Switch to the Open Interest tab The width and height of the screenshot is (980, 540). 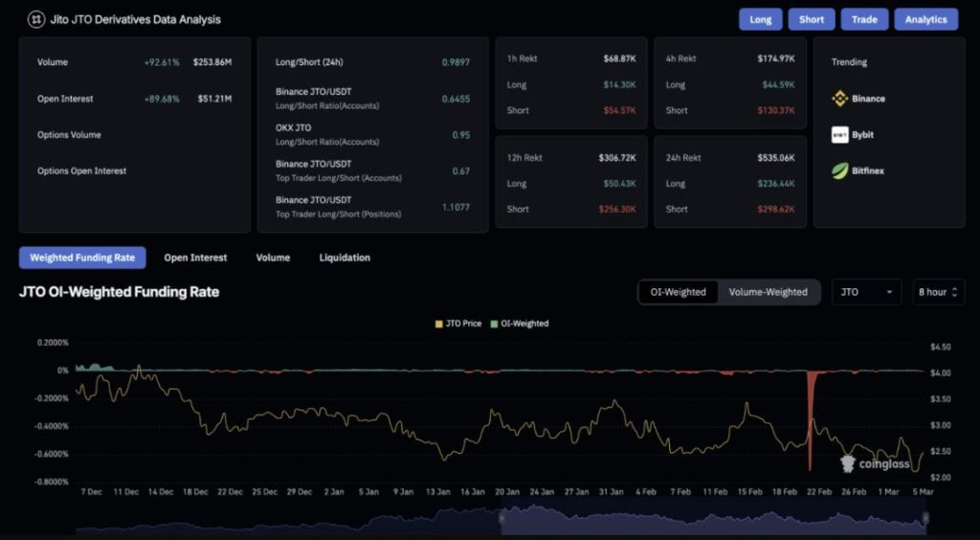click(x=195, y=258)
